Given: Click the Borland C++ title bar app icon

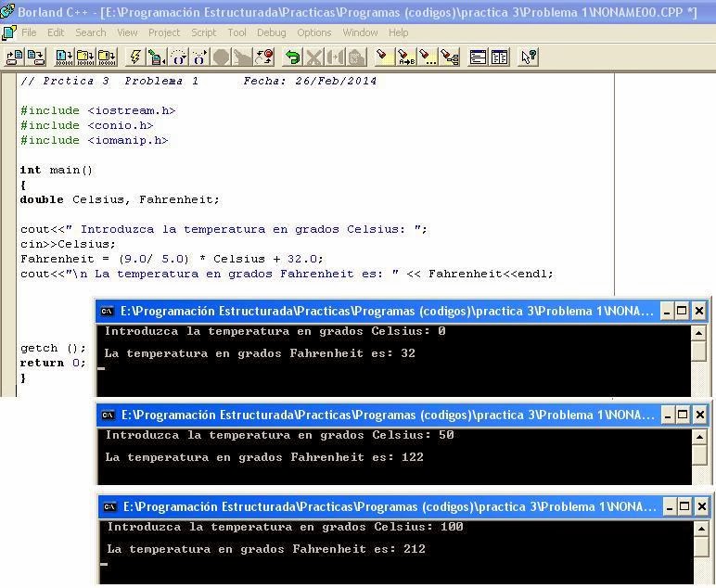Looking at the screenshot, I should [6, 11].
